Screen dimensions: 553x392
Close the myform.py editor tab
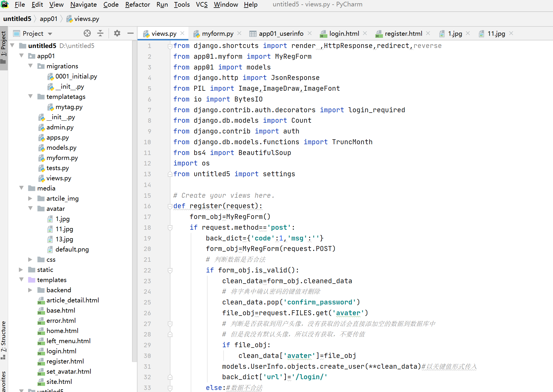click(x=239, y=33)
